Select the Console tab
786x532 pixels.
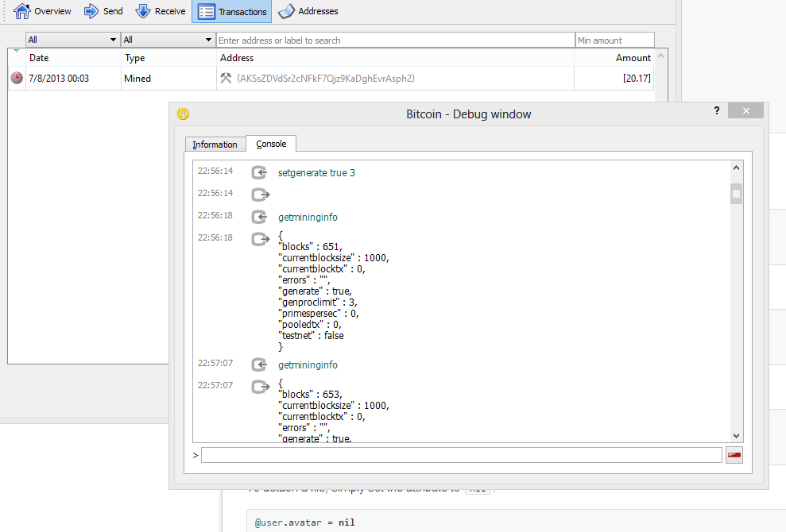pos(271,144)
